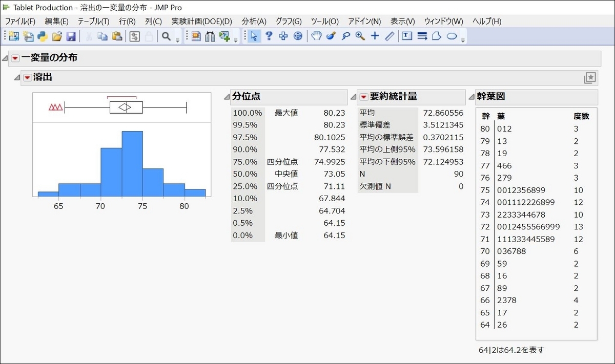The width and height of the screenshot is (615, 364).
Task: Open the ヘルプ(H) menu
Action: click(x=487, y=22)
